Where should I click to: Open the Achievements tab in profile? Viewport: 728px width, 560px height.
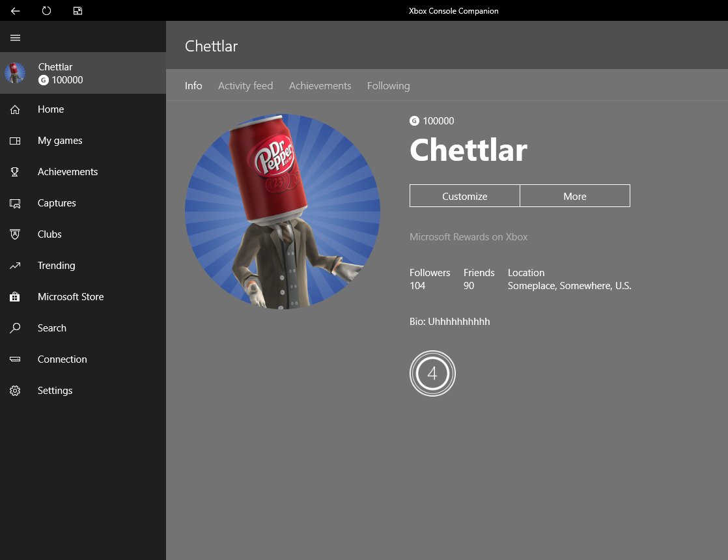[x=320, y=86]
